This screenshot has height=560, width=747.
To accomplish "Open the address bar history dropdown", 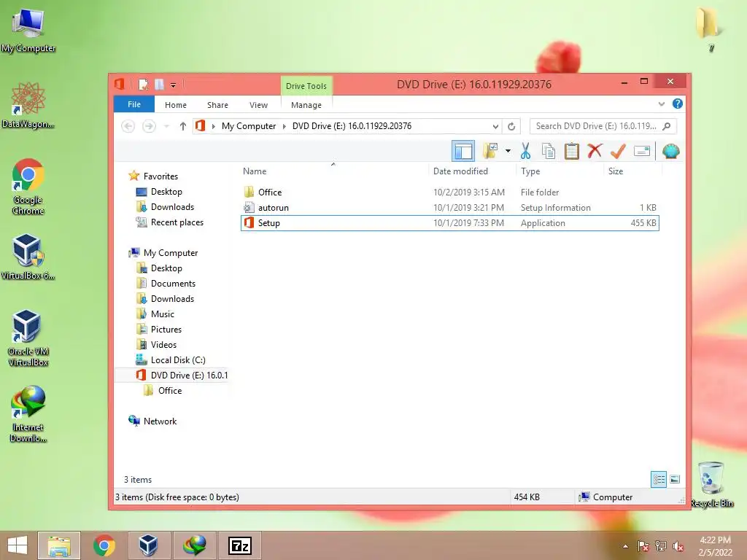I will click(x=495, y=126).
